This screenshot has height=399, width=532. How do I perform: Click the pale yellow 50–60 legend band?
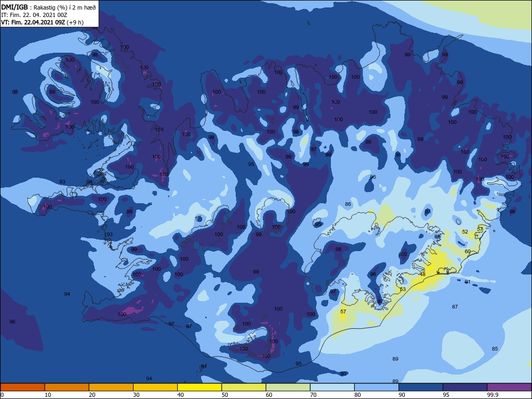(x=244, y=387)
